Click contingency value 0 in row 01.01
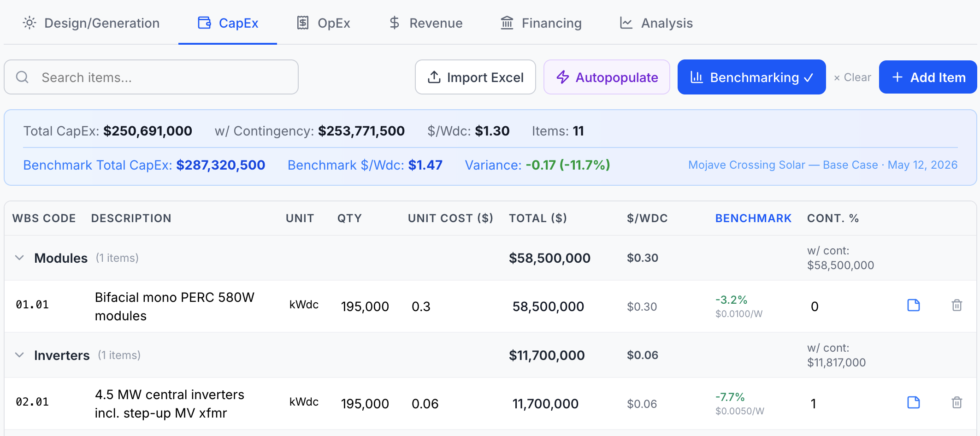This screenshot has height=436, width=980. [815, 306]
